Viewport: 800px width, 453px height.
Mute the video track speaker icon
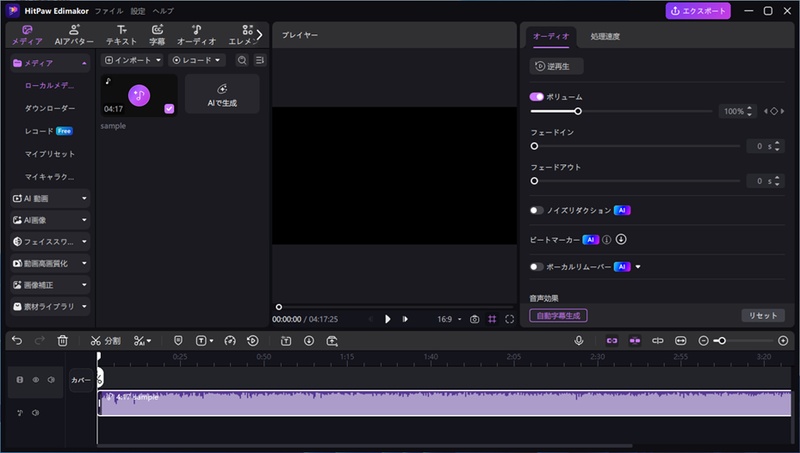51,380
